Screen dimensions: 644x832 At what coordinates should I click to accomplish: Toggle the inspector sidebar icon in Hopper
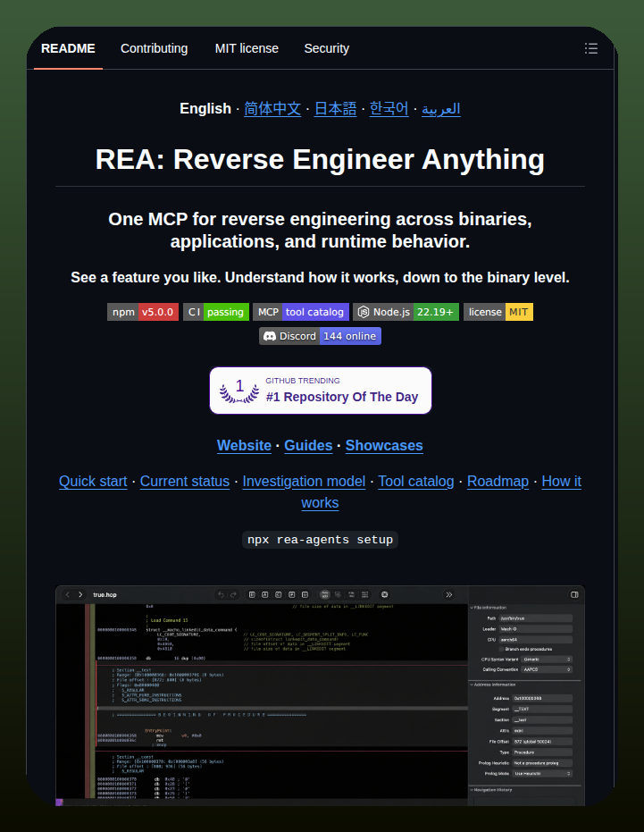pyautogui.click(x=574, y=595)
